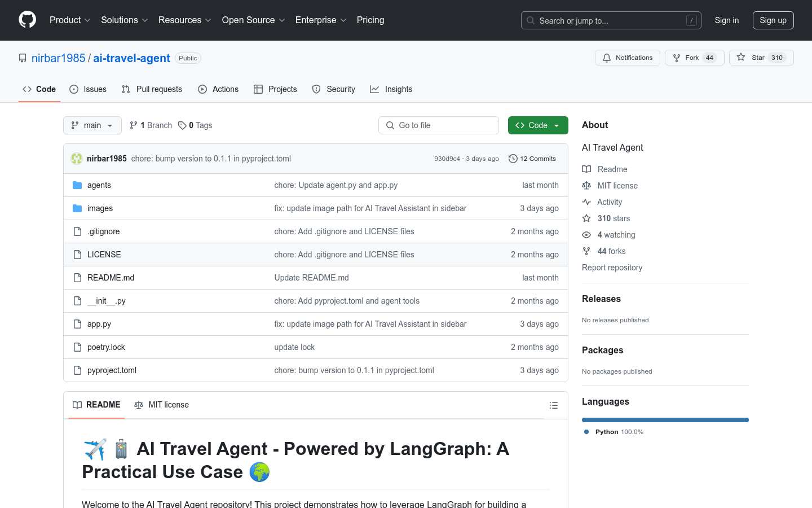Click the fork icon beside 44 forks
Image resolution: width=812 pixels, height=508 pixels.
(586, 251)
